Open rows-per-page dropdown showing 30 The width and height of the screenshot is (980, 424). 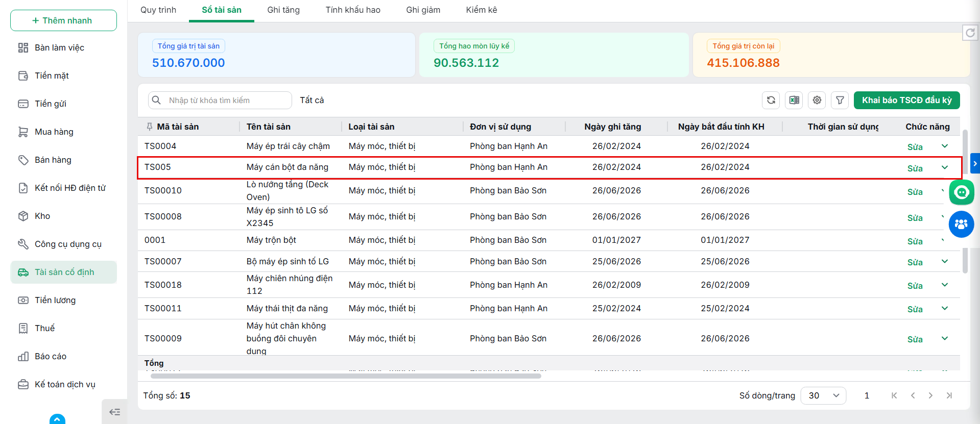823,395
